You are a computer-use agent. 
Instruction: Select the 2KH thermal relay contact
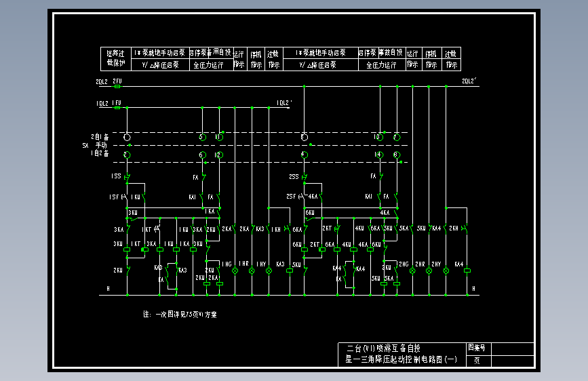pyautogui.click(x=465, y=228)
